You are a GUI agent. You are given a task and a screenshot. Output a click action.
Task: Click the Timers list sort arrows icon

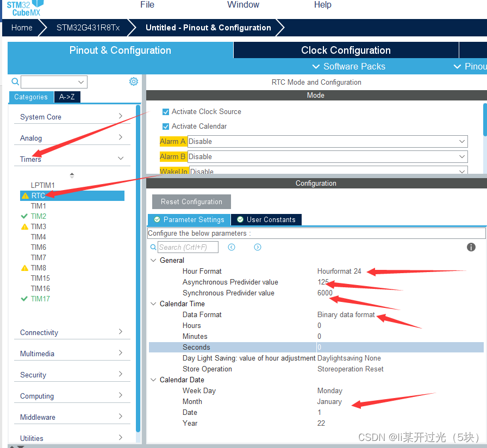[72, 175]
